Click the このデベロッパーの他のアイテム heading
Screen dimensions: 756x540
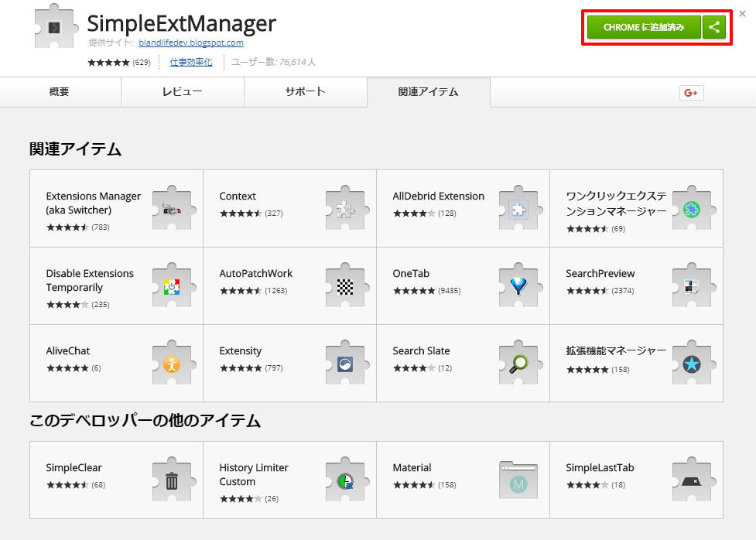[145, 420]
